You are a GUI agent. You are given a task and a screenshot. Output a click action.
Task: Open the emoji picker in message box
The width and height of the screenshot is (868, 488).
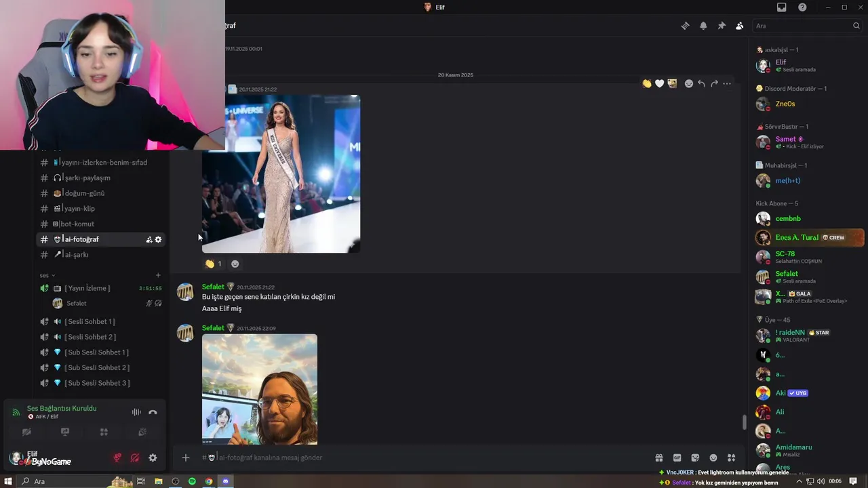713,457
